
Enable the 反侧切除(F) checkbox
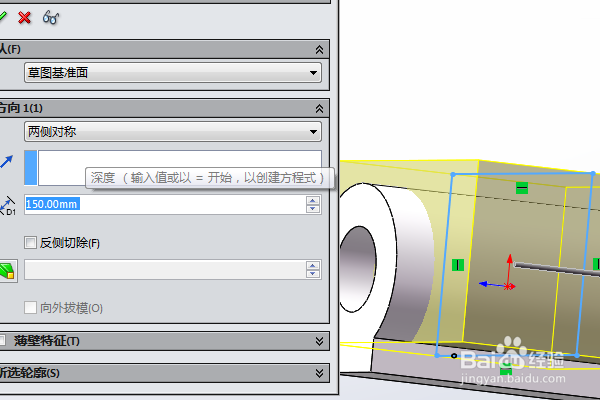pos(30,242)
